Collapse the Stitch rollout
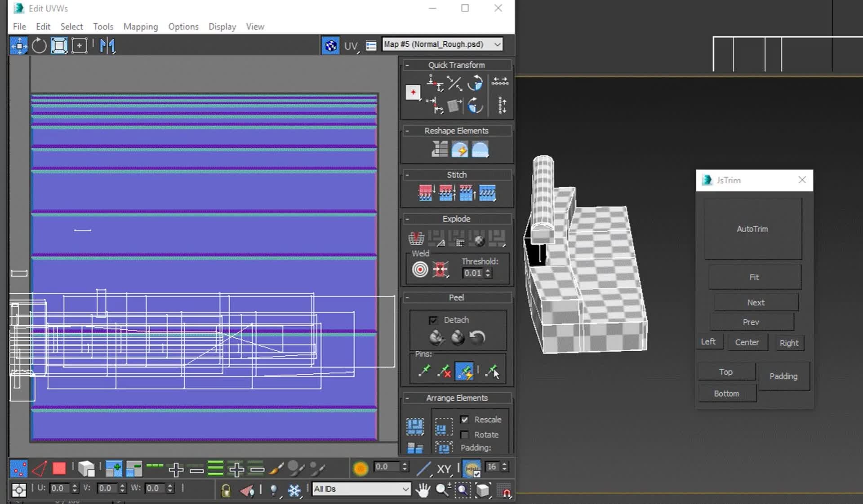 point(408,175)
